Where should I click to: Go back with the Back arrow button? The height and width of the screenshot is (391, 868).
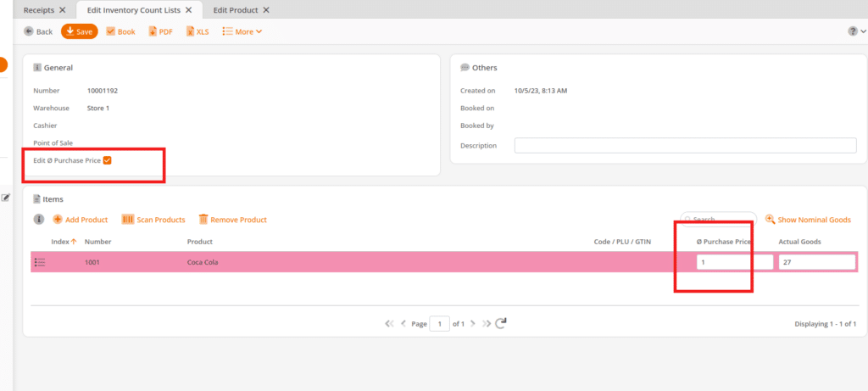(x=38, y=31)
